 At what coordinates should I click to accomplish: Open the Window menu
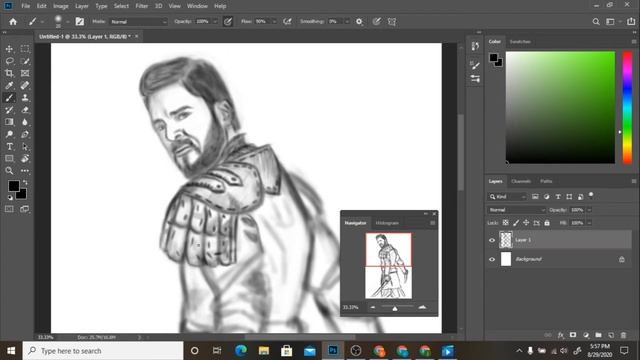[197, 6]
